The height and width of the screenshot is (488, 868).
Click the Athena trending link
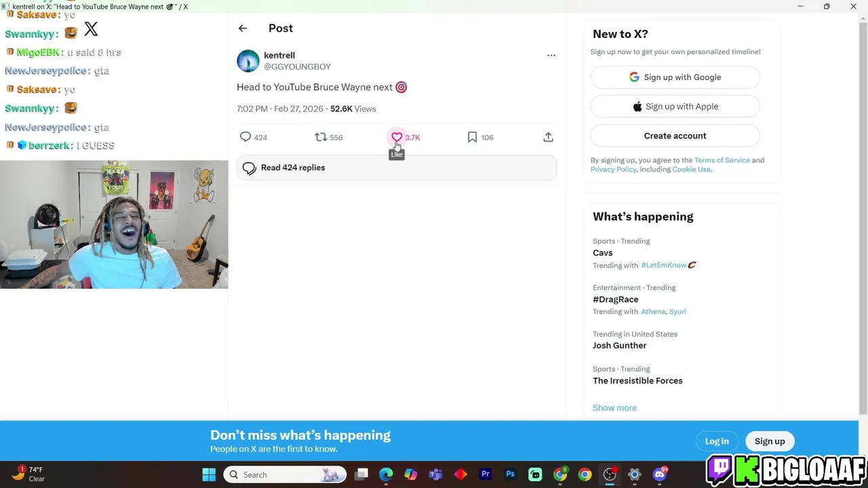[653, 311]
